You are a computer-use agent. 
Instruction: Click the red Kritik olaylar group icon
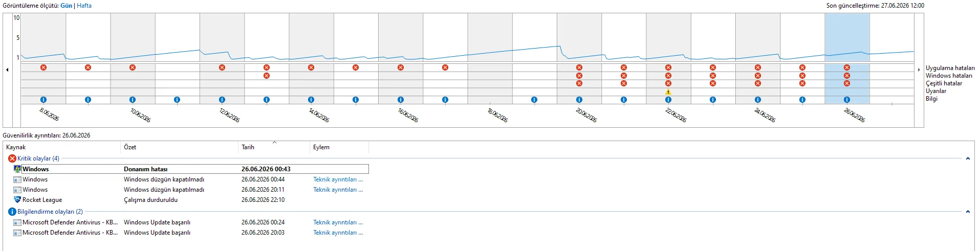point(12,158)
